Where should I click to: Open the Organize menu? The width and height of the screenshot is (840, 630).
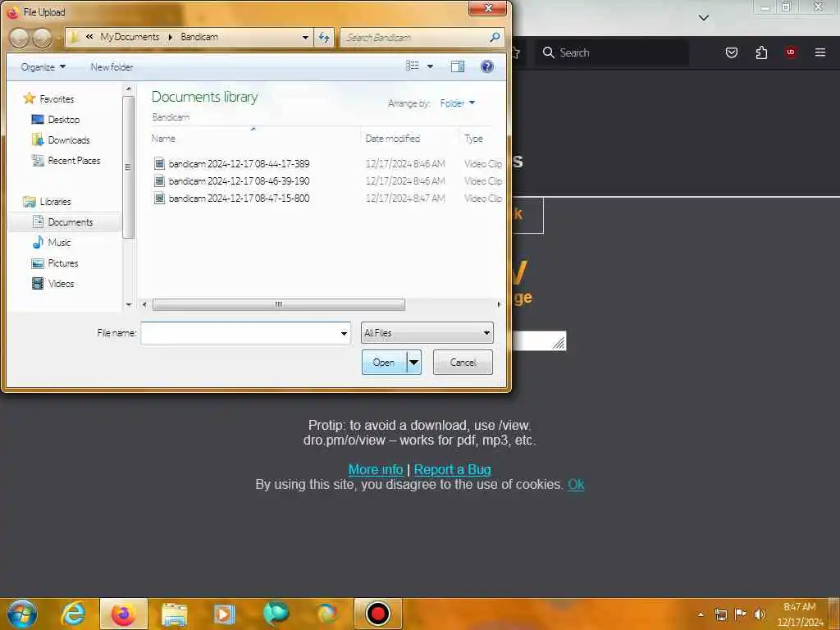coord(43,67)
